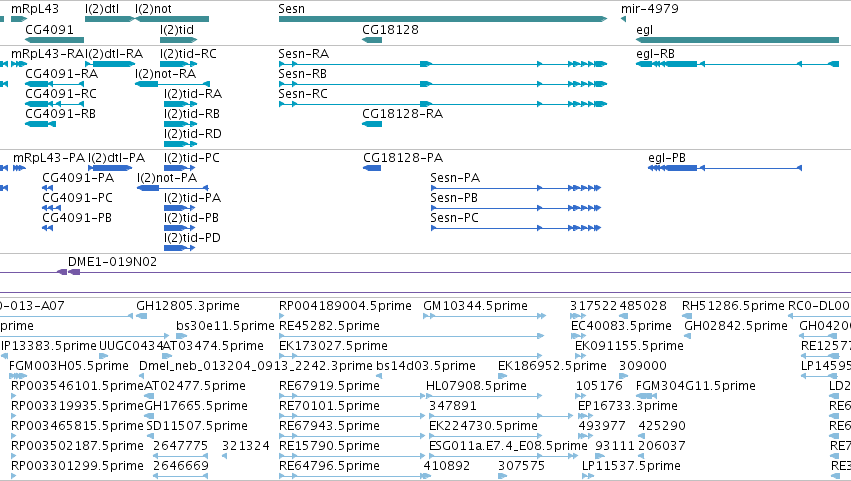Click the bs30e11.5prime EST label
This screenshot has height=481, width=851.
(225, 326)
